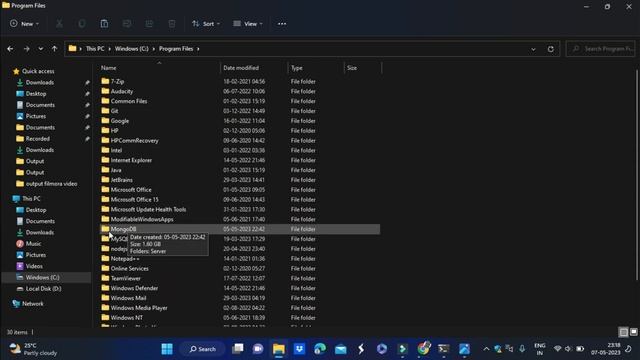The image size is (640, 360).
Task: Switch to large thumbnails view icon
Action: [633, 332]
